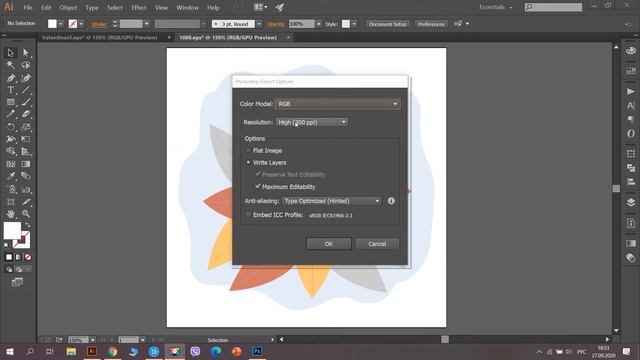Image resolution: width=640 pixels, height=360 pixels.
Task: Click OK in Photoshop Export Options
Action: 329,244
